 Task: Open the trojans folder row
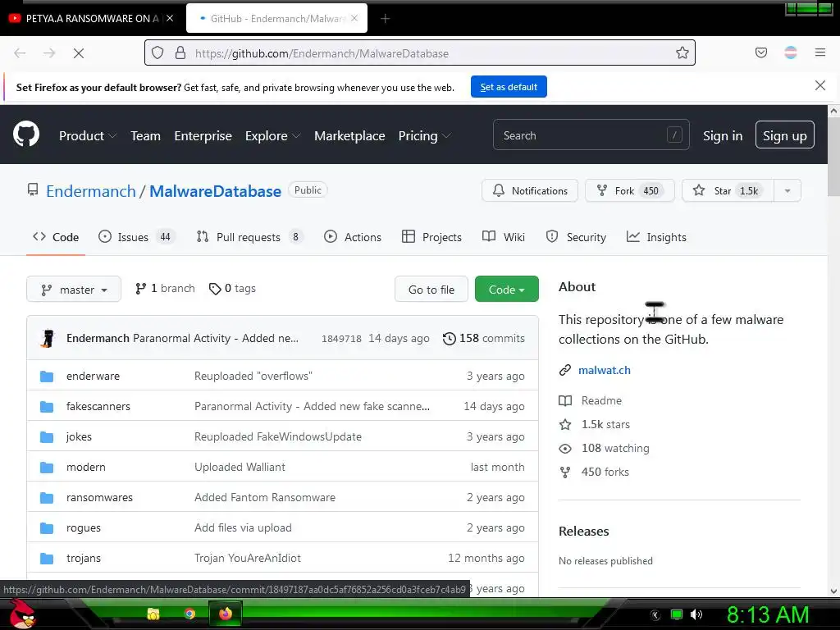[282, 558]
